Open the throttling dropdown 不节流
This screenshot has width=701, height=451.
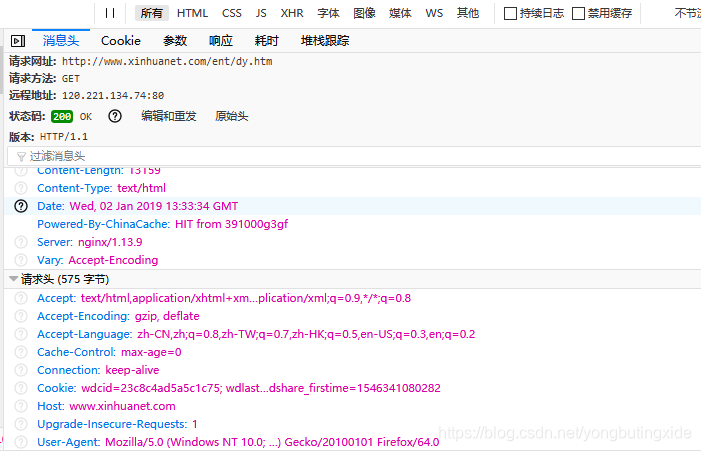click(x=687, y=13)
